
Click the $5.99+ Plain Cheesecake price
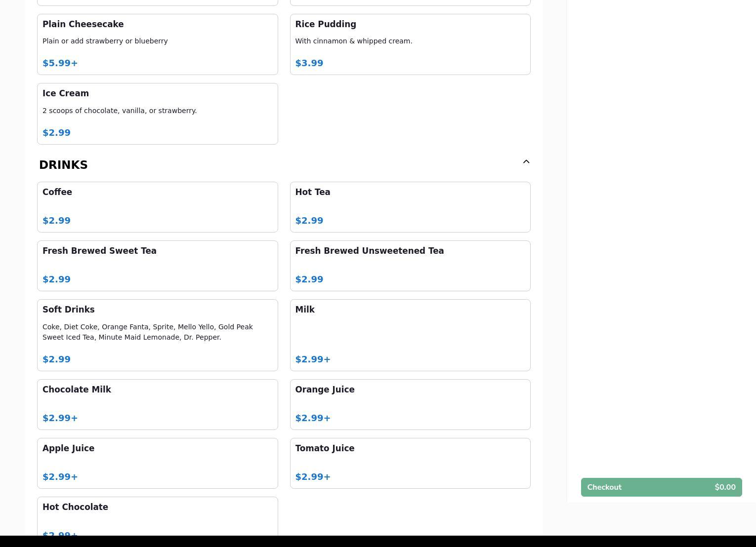click(60, 63)
